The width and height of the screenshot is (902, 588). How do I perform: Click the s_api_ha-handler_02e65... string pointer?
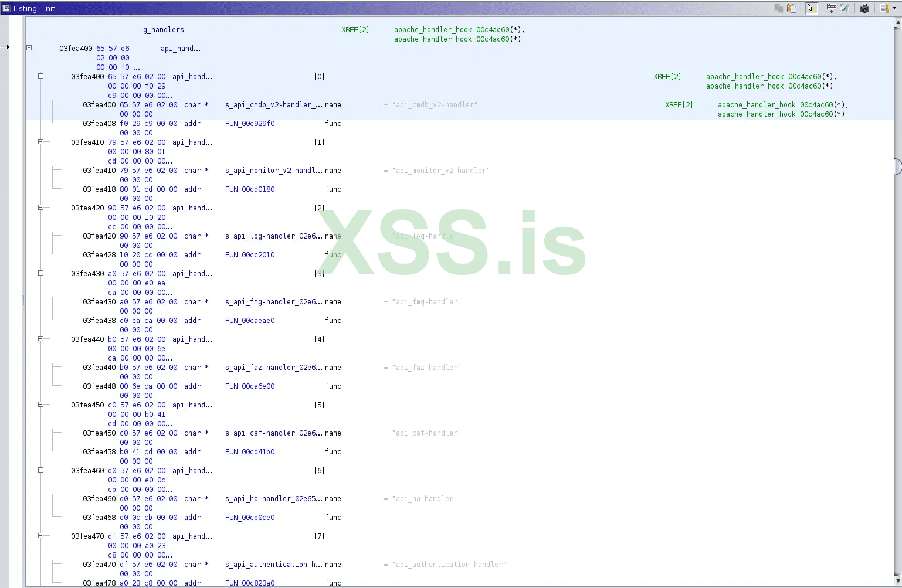tap(274, 499)
